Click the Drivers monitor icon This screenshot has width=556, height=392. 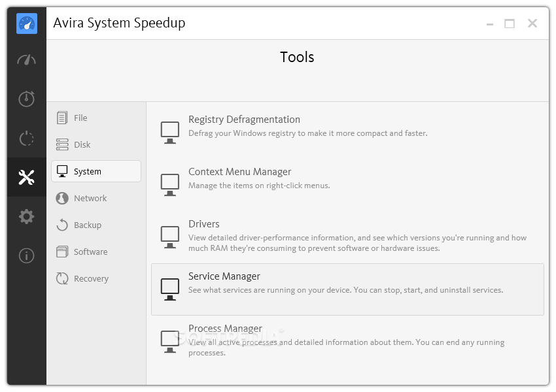pos(170,237)
